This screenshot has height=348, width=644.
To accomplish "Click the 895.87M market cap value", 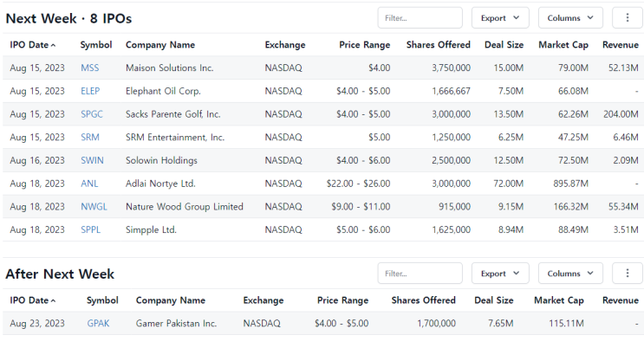I will tap(570, 184).
